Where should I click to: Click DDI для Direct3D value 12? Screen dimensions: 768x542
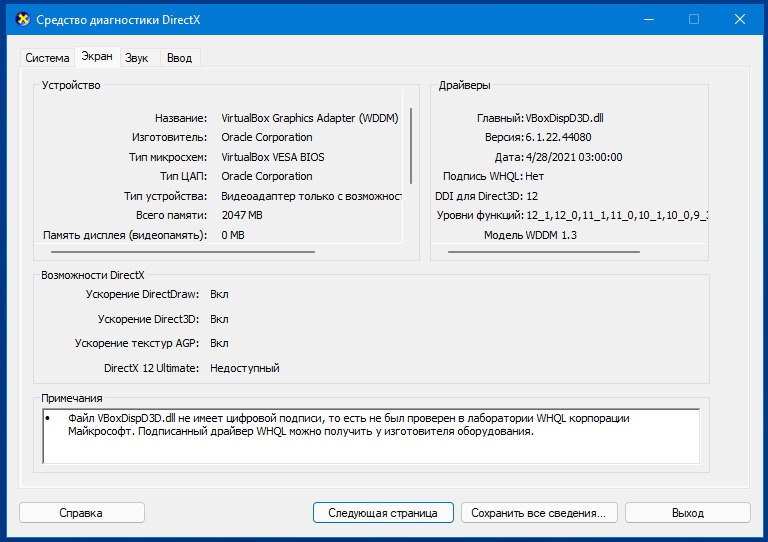click(532, 196)
